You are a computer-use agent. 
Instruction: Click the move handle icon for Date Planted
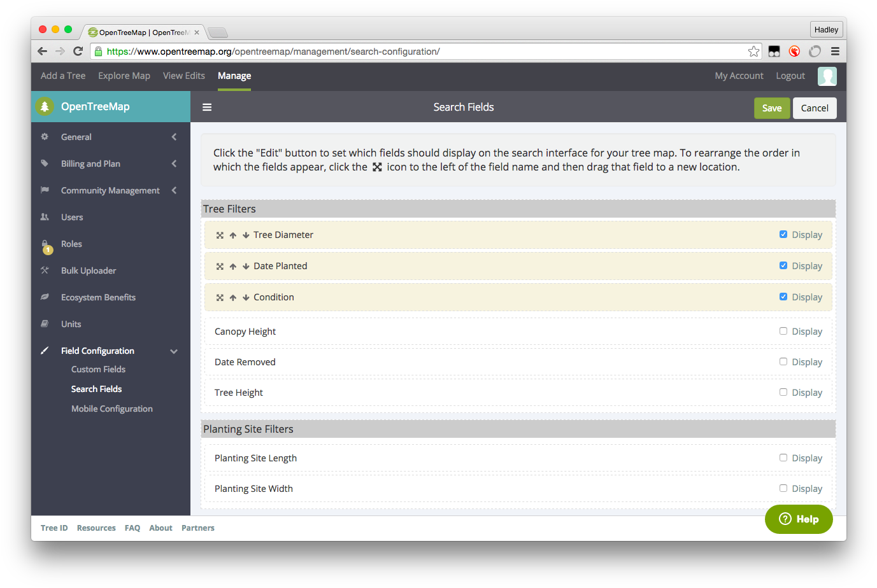click(220, 267)
